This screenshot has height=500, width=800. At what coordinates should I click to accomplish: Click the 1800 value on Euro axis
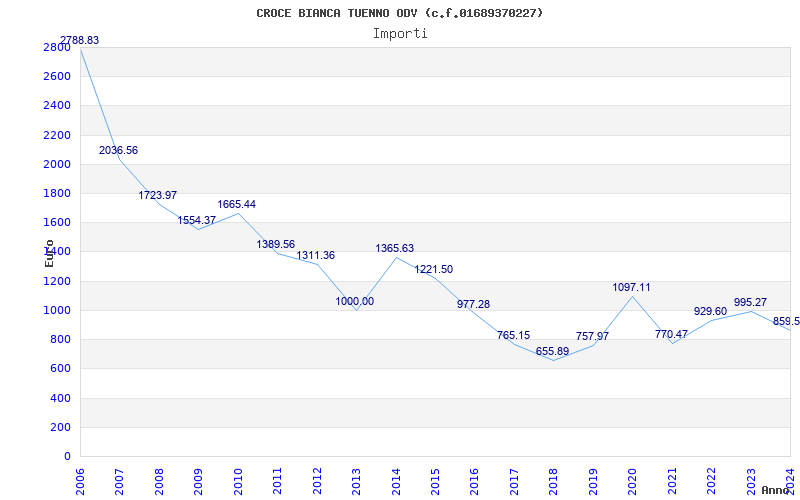pyautogui.click(x=57, y=193)
